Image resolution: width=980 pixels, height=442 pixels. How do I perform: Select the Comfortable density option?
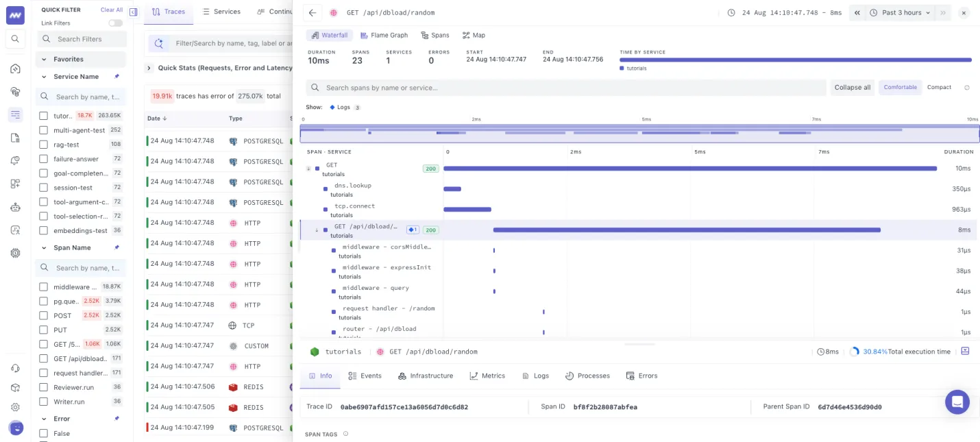900,88
